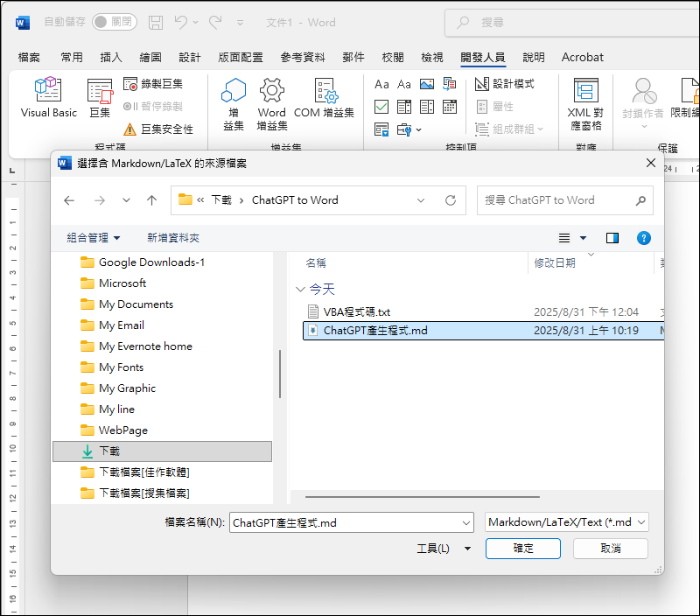Toggle AutoSave switch in Word

[115, 22]
